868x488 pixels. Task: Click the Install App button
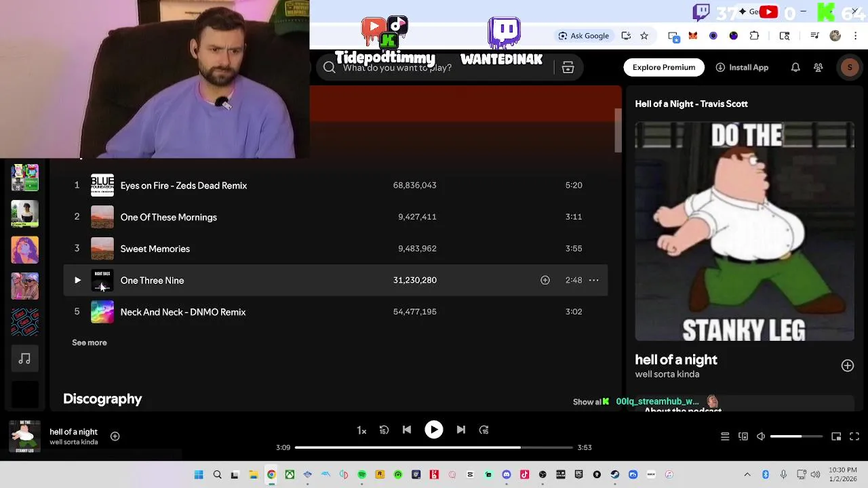click(x=742, y=67)
